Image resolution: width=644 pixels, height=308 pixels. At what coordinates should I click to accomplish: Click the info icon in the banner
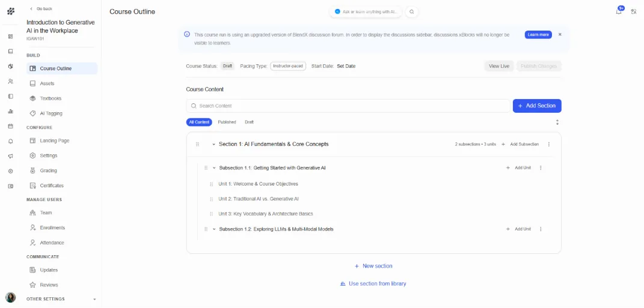pyautogui.click(x=187, y=34)
